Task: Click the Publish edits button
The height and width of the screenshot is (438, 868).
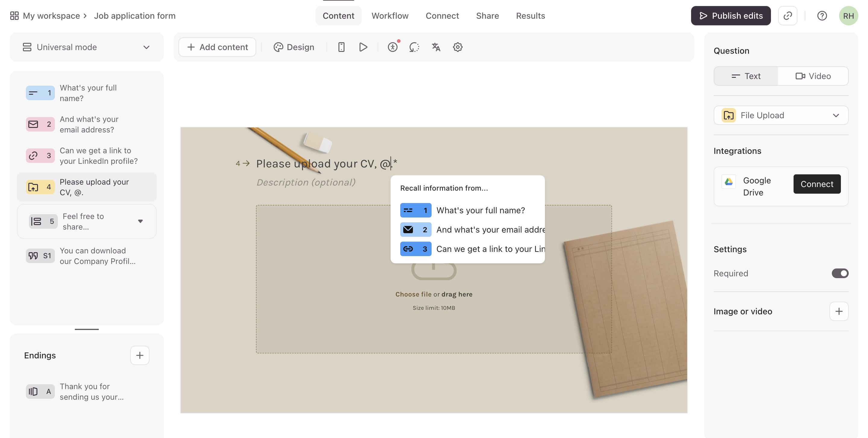Action: tap(731, 16)
